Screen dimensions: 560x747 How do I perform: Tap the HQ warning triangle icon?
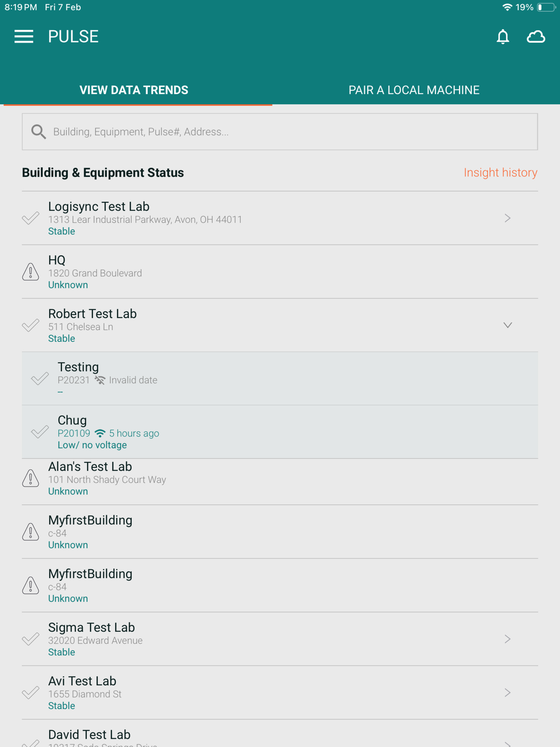click(30, 271)
